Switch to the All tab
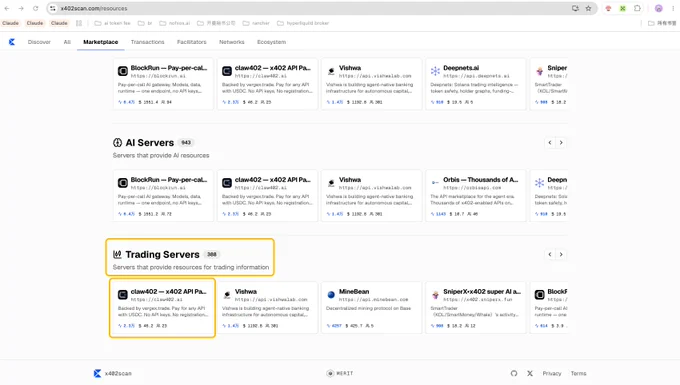Image resolution: width=680 pixels, height=385 pixels. tap(67, 42)
